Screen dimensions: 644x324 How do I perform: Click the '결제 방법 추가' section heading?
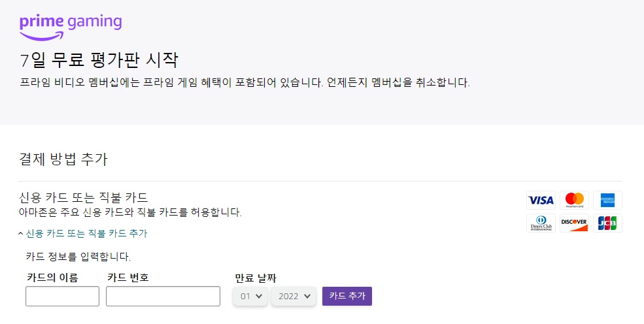click(x=63, y=159)
